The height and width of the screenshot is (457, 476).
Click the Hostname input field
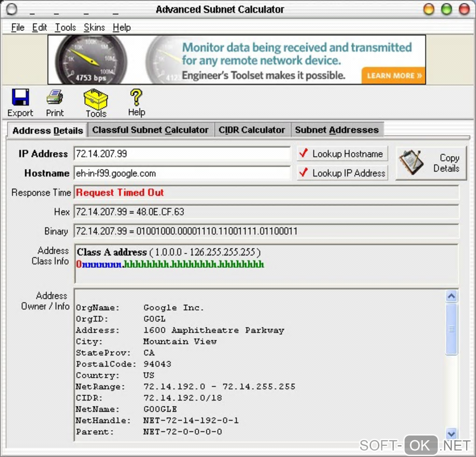[x=182, y=173]
